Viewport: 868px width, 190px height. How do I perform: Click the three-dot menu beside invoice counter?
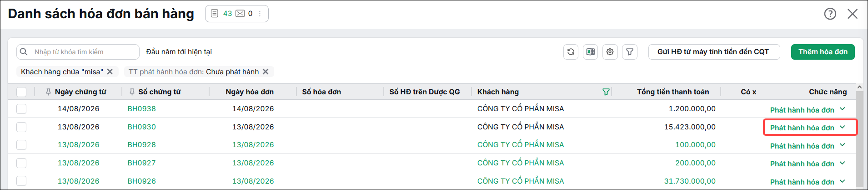260,14
